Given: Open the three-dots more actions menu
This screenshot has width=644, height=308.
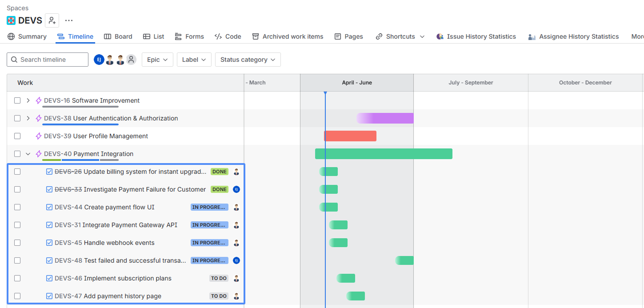Looking at the screenshot, I should [69, 20].
